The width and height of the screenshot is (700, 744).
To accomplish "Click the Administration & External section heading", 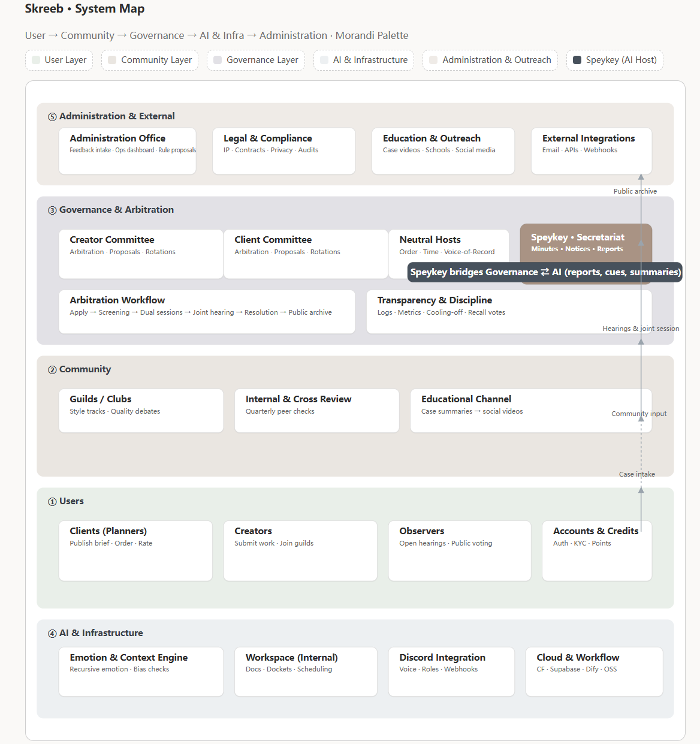I will pos(111,116).
